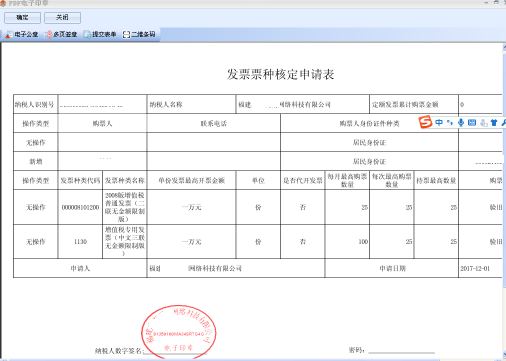Image resolution: width=506 pixels, height=361 pixels.
Task: Click the 购票人 header cell
Action: (102, 123)
